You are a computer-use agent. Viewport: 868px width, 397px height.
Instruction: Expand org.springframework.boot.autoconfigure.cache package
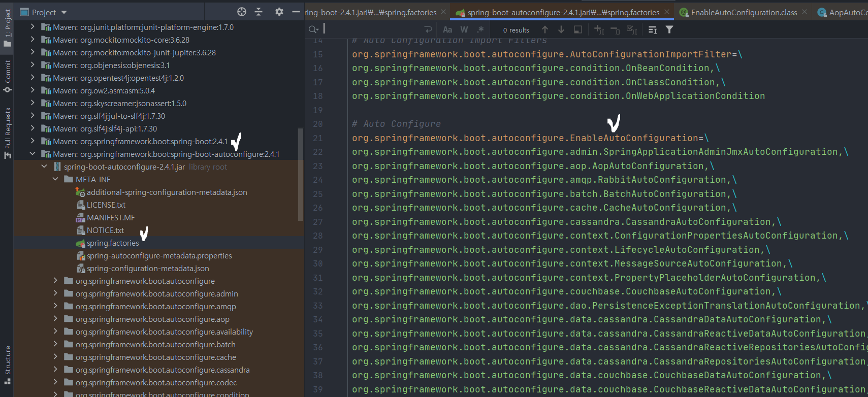[x=55, y=357]
